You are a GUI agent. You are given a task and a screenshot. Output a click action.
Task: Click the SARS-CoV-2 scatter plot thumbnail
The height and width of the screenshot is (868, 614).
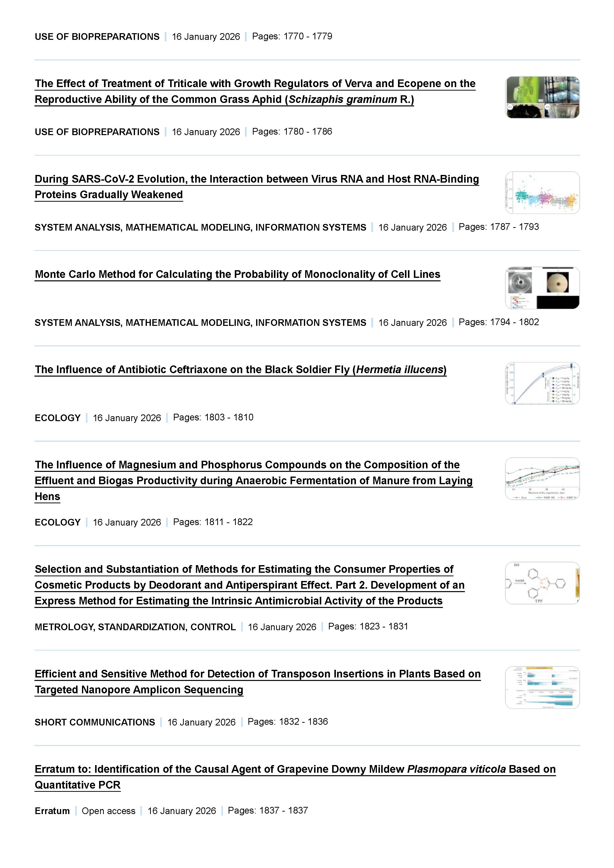click(542, 193)
